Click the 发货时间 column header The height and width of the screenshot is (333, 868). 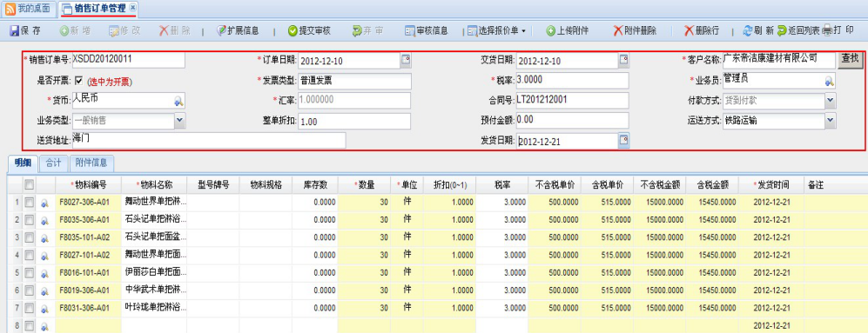[771, 184]
